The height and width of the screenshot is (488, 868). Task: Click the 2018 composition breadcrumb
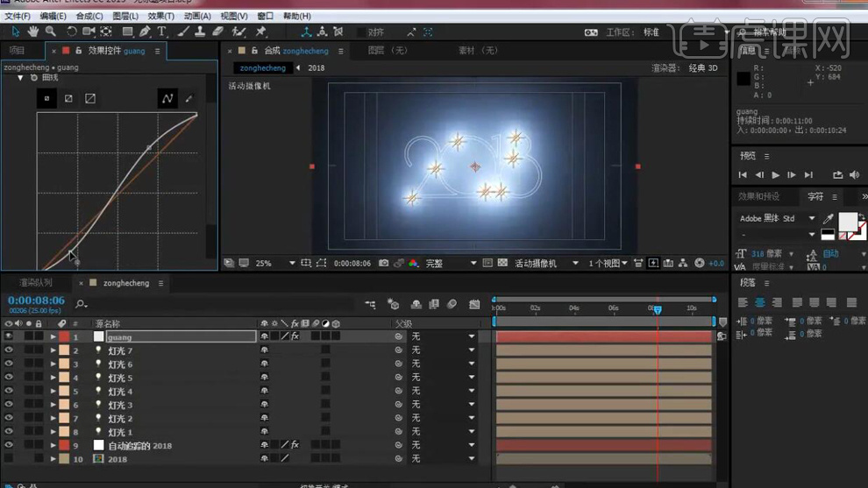pos(316,67)
